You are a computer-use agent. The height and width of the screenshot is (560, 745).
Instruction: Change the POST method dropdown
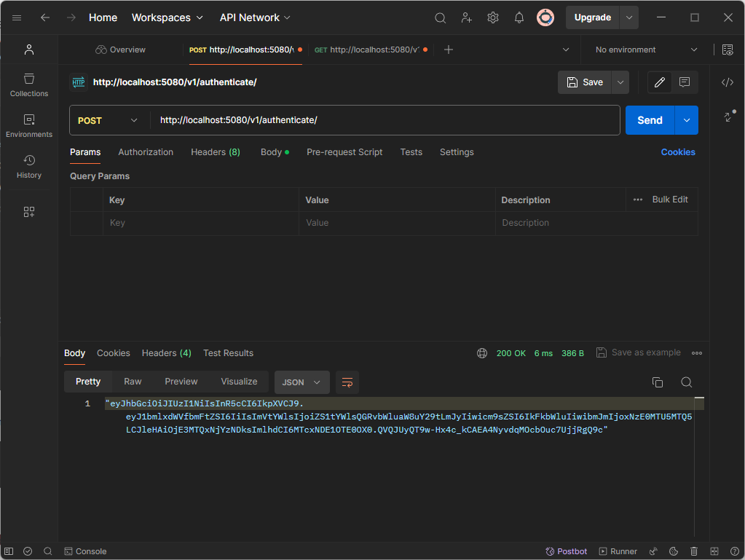(x=108, y=121)
